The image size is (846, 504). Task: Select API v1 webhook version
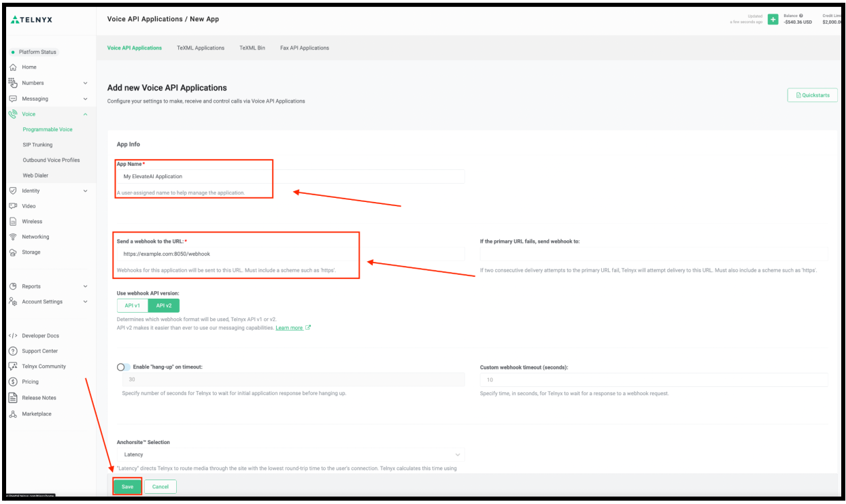click(x=133, y=305)
